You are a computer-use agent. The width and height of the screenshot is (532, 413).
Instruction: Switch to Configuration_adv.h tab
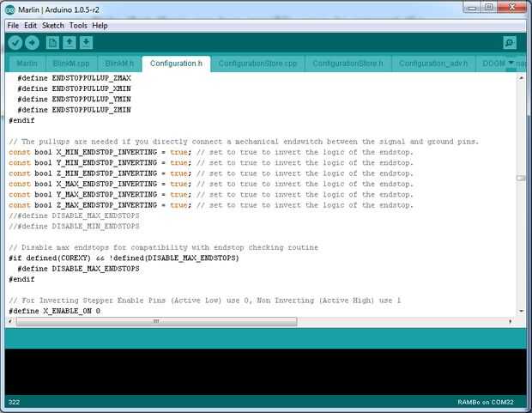pos(433,64)
